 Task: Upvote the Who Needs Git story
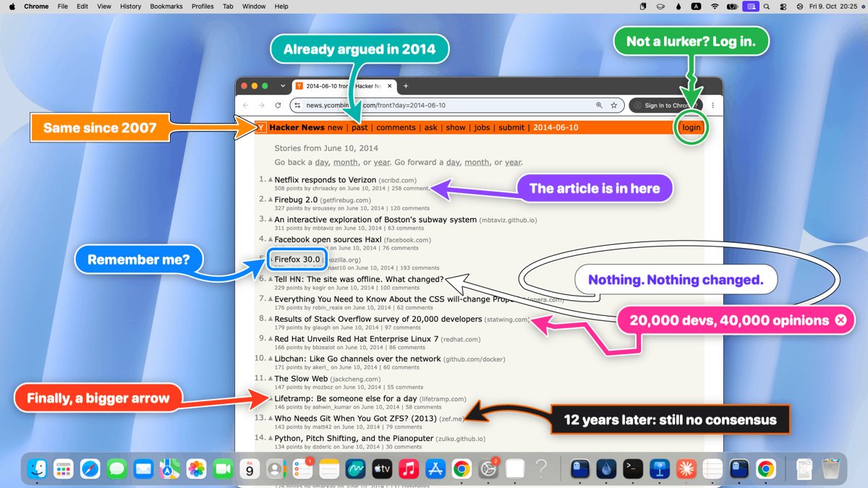tap(271, 419)
